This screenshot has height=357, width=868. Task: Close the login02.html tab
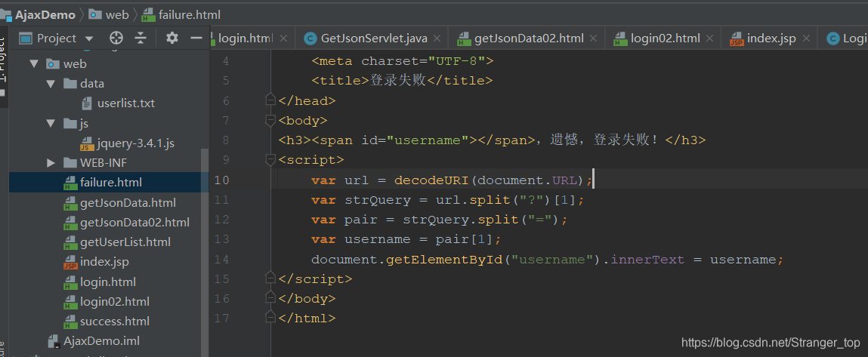click(x=709, y=38)
